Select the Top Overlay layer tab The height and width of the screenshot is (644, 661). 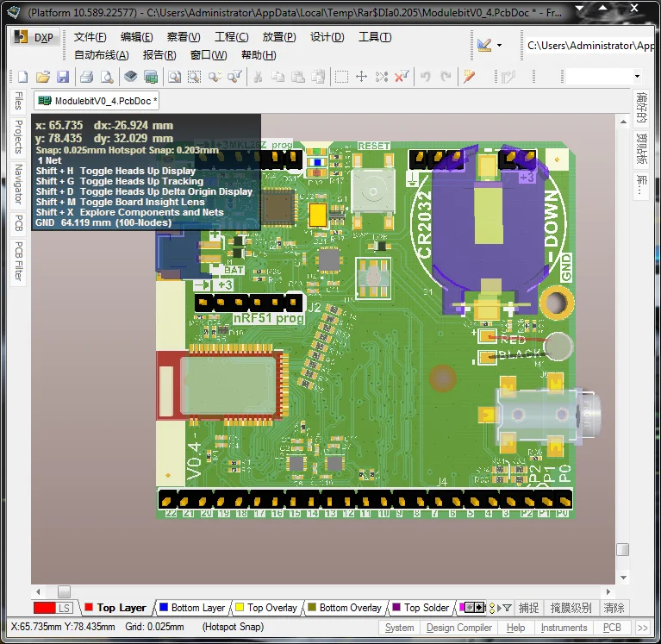[x=272, y=608]
